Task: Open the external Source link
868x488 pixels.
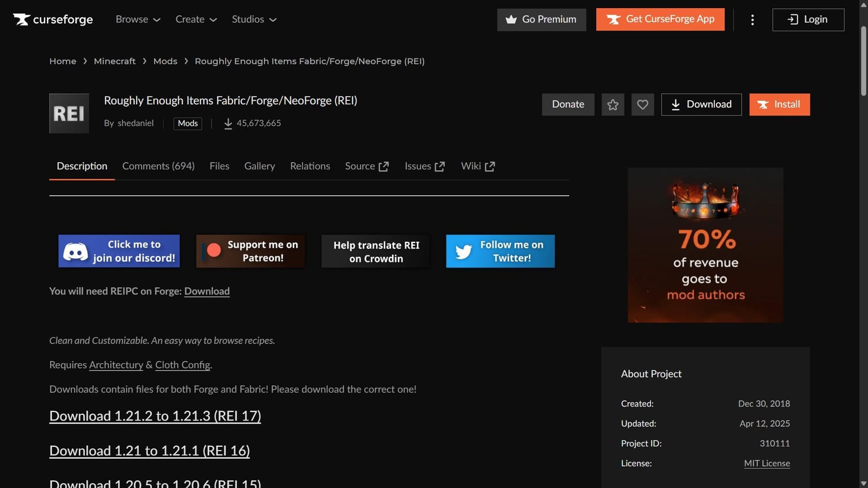Action: point(367,166)
